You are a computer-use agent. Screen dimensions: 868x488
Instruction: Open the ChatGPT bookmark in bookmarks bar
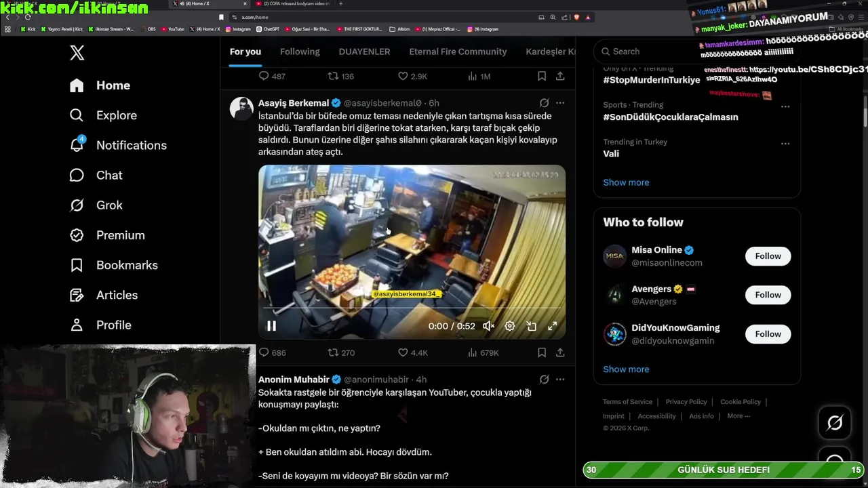coord(267,29)
